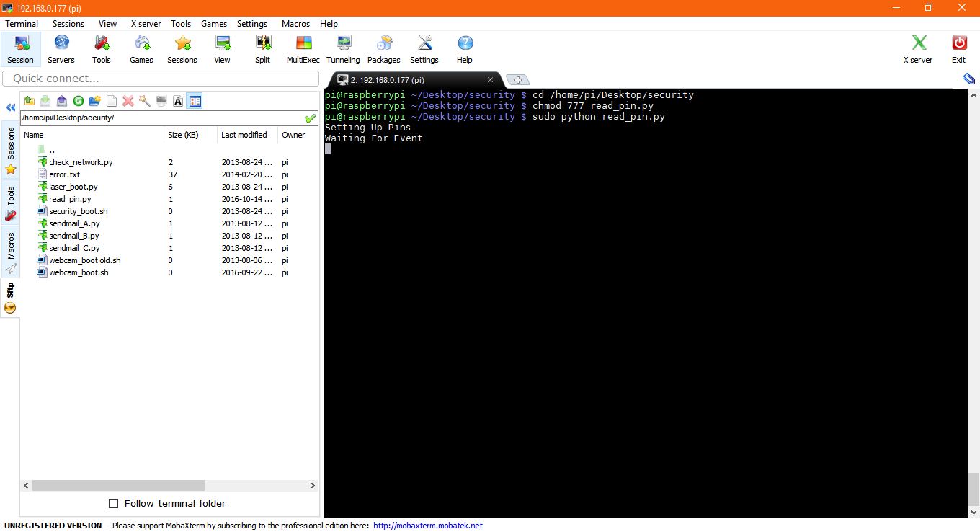The height and width of the screenshot is (532, 980).
Task: Enable the Follow terminal folder checkbox
Action: (113, 503)
